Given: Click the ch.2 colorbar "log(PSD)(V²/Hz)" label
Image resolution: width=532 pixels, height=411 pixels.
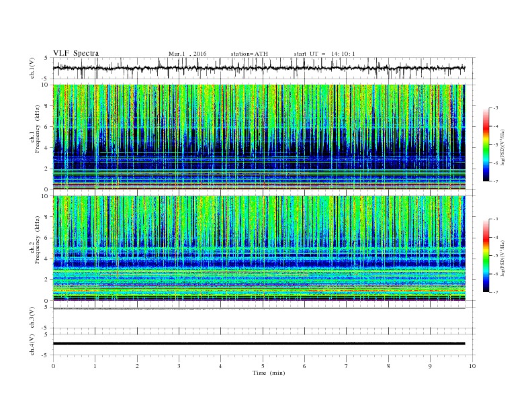Looking at the screenshot, I should [x=503, y=259].
